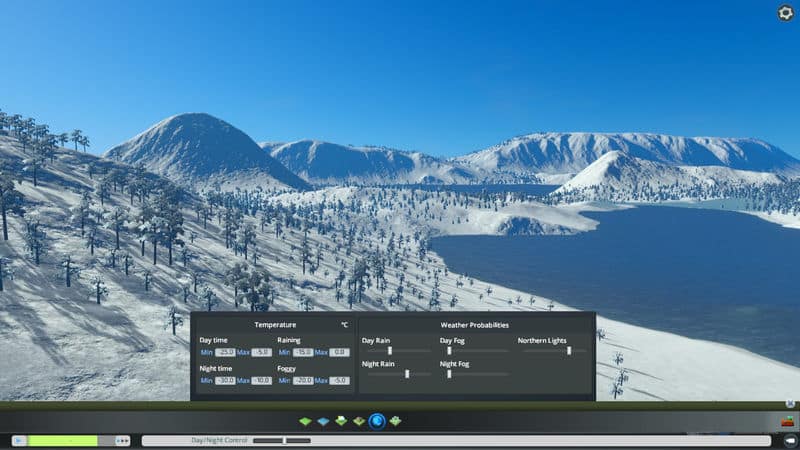Select the green terrain theme icon
The image size is (800, 450).
pyautogui.click(x=306, y=421)
